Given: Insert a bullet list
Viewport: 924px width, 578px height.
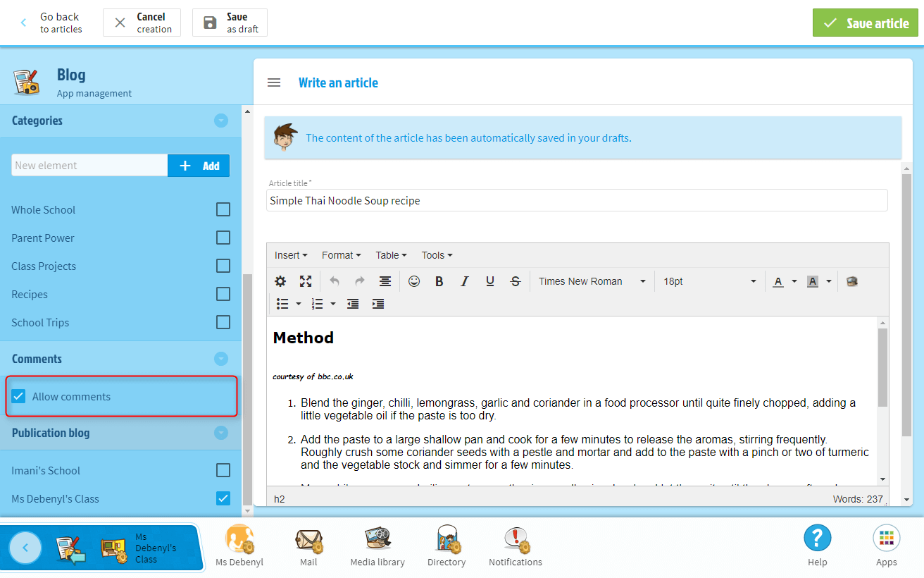Looking at the screenshot, I should [x=282, y=304].
